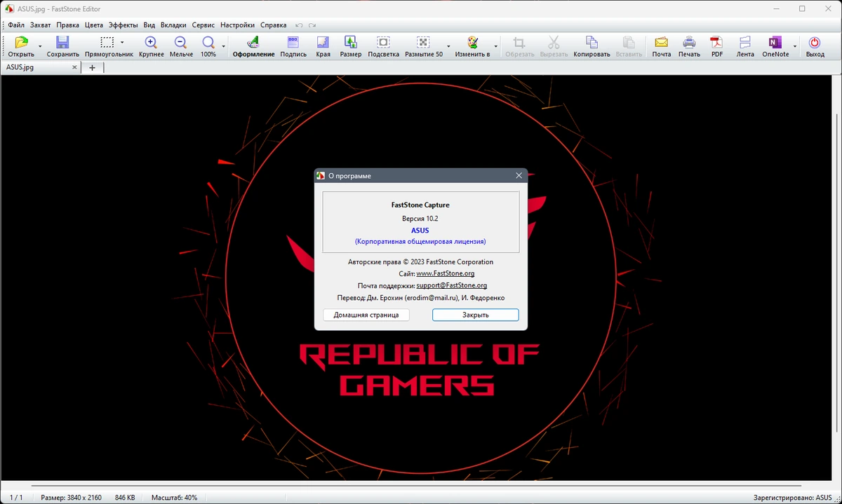
Task: Open the Вид menu
Action: [149, 25]
